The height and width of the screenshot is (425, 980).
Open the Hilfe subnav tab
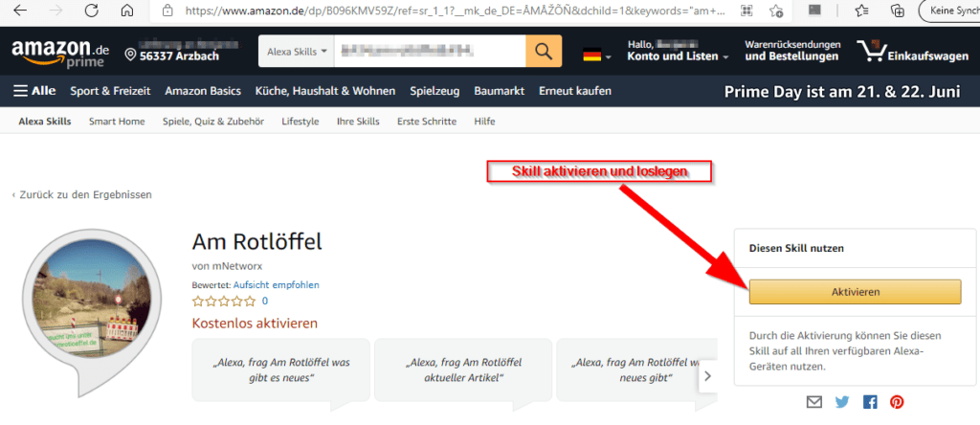click(484, 122)
